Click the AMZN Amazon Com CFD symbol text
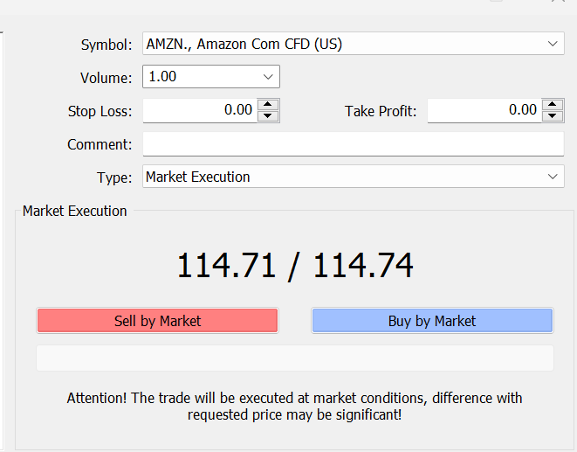The image size is (577, 452). pos(244,44)
